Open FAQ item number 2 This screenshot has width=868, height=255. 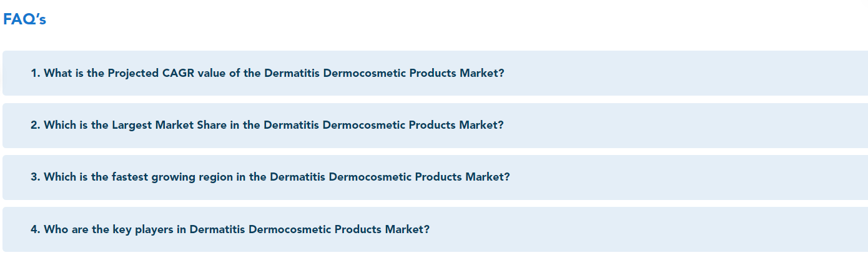[x=435, y=126]
